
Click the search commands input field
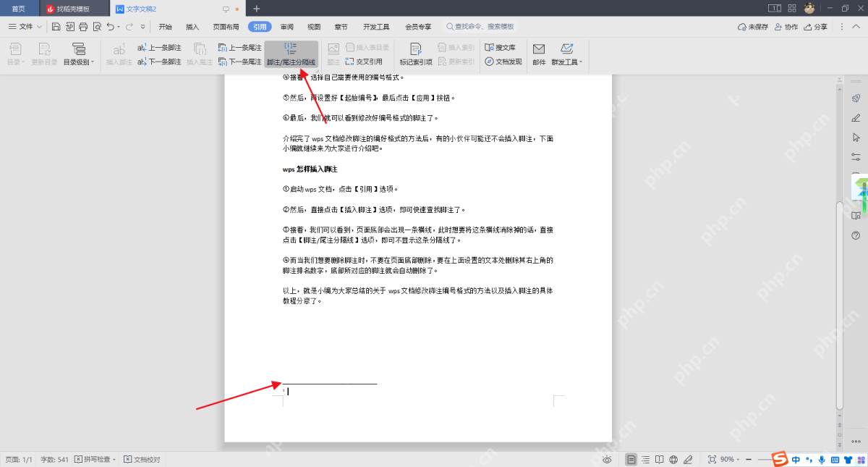480,27
